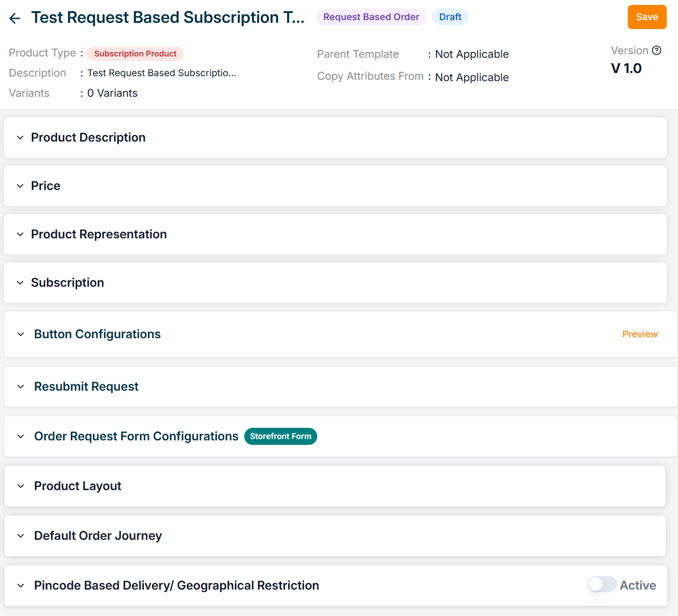Viewport: 678px width, 616px height.
Task: Click the truncated template title heading
Action: (x=168, y=17)
